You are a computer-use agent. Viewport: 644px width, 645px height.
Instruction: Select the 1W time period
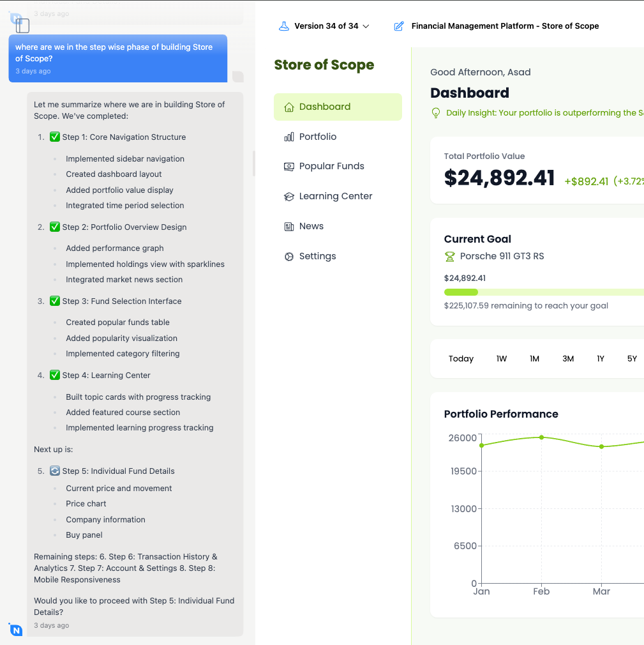pos(502,359)
